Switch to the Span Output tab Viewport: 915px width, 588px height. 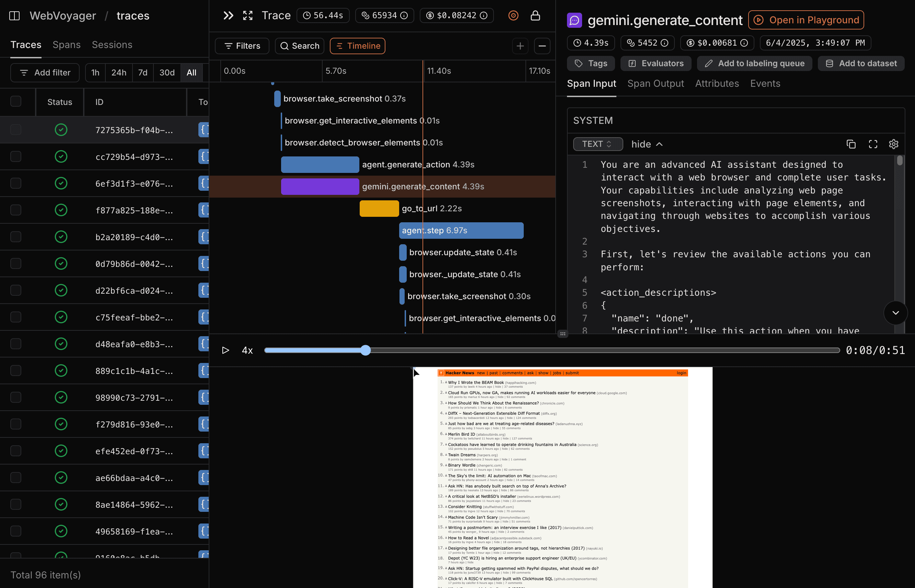pyautogui.click(x=655, y=83)
